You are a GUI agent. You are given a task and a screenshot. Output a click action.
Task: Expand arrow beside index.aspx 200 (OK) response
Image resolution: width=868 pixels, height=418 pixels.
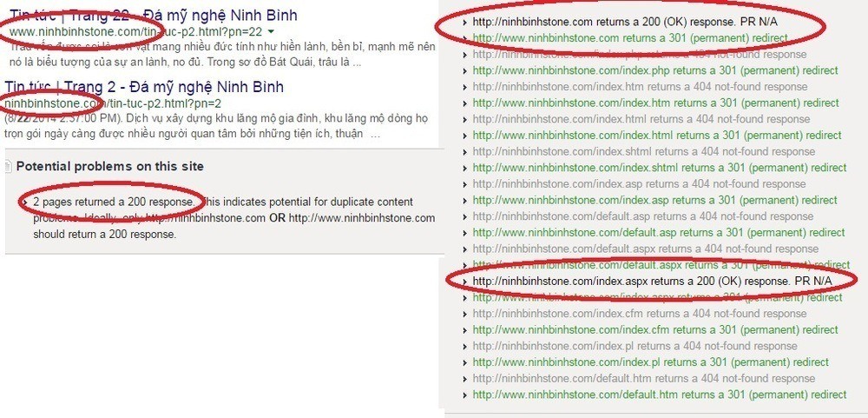click(464, 282)
